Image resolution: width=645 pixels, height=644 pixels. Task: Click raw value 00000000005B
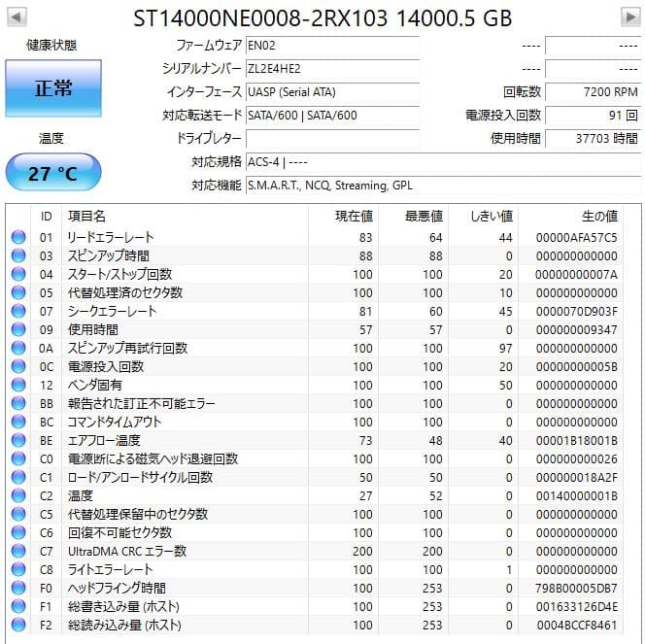pos(576,367)
